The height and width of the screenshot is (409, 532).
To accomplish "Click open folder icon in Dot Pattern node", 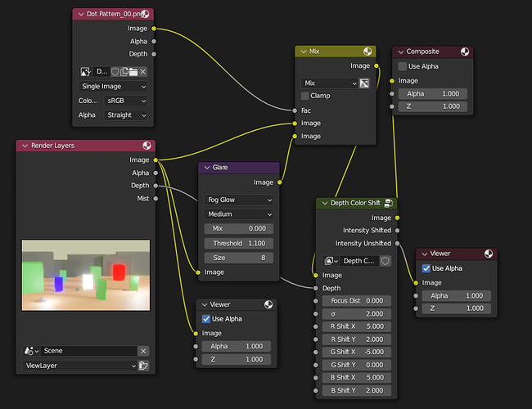I will click(133, 71).
